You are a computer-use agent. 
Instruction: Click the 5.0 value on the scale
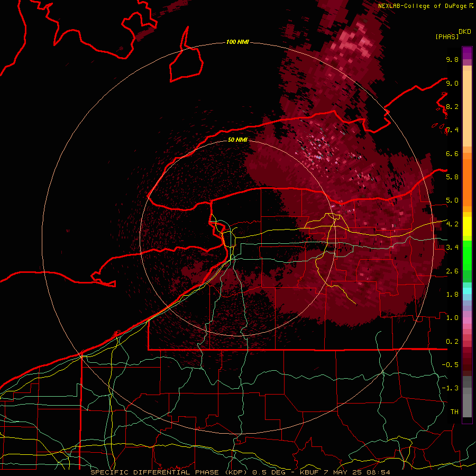coord(452,200)
